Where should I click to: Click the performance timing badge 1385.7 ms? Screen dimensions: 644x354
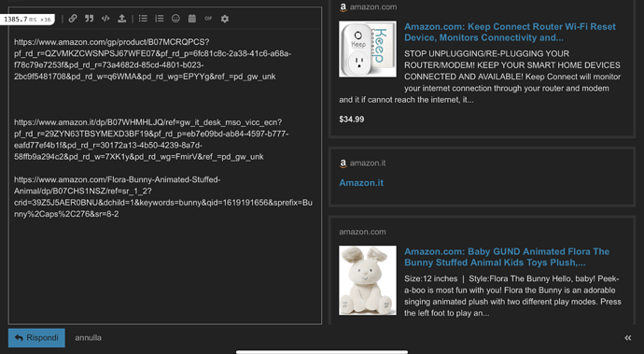pyautogui.click(x=27, y=20)
